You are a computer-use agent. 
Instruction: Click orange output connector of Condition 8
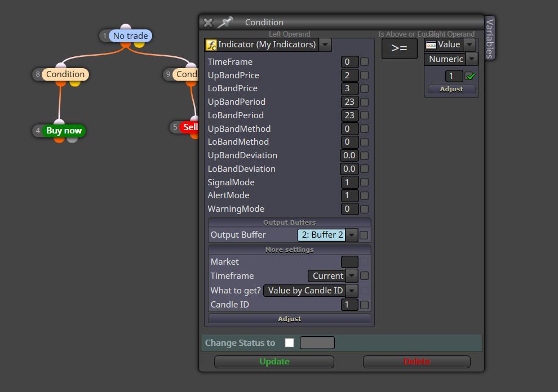[x=61, y=83]
